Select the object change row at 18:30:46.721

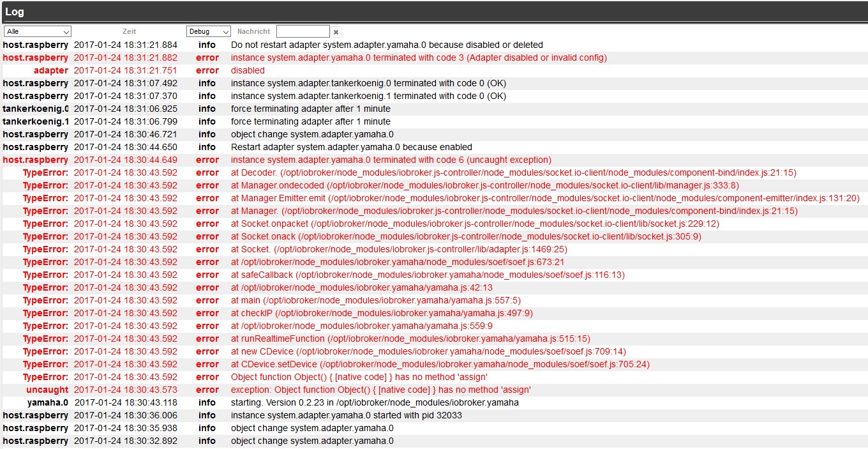click(434, 135)
